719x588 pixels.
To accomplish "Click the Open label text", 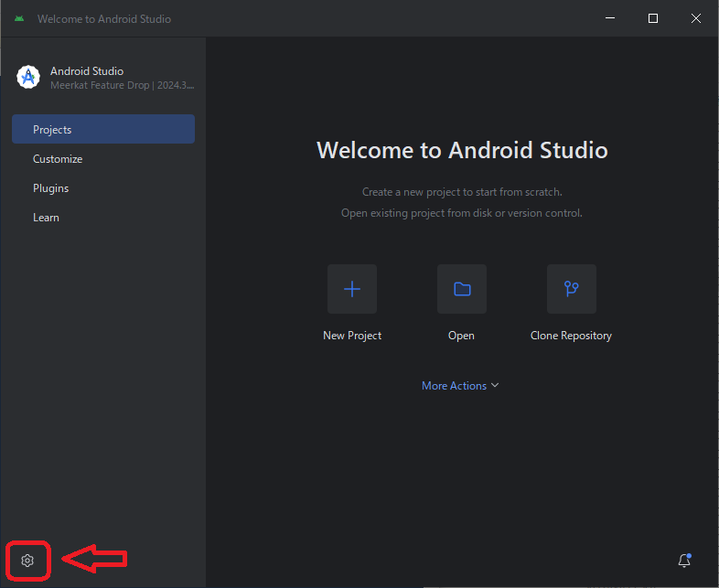I will [461, 336].
